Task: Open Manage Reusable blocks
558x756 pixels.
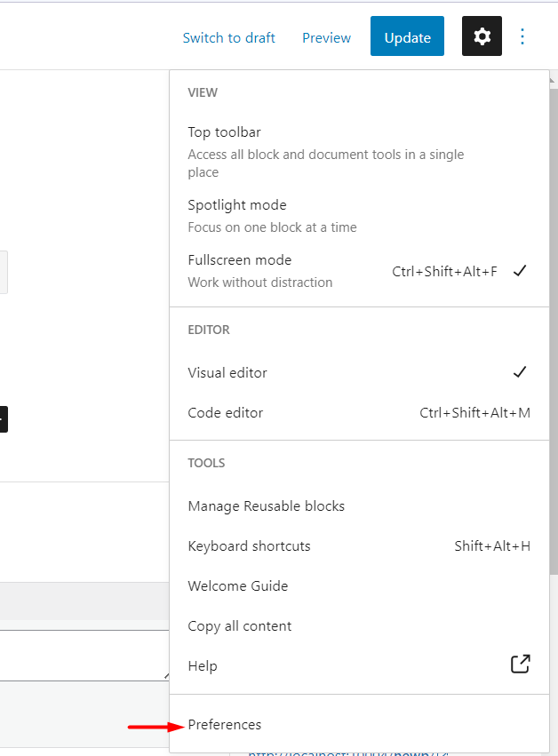Action: click(266, 506)
